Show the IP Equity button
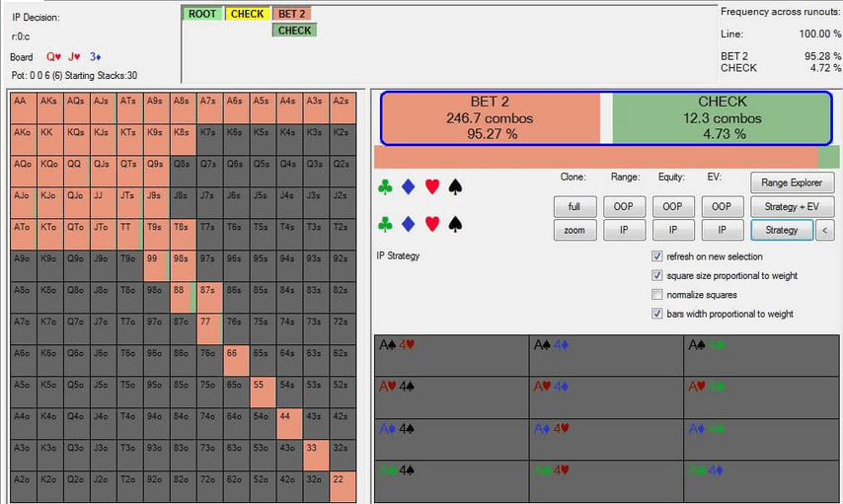843x504 pixels. coord(673,230)
